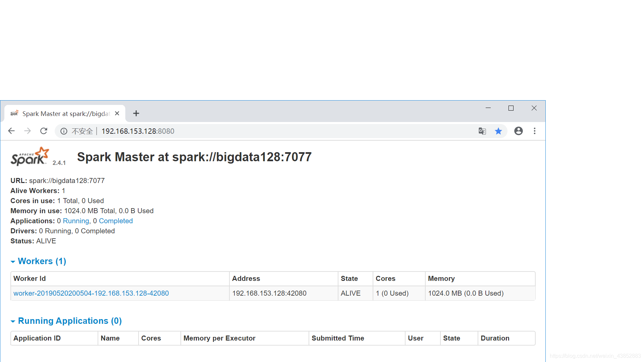Click the Status: ALIVE line
The height and width of the screenshot is (362, 644).
tap(33, 241)
